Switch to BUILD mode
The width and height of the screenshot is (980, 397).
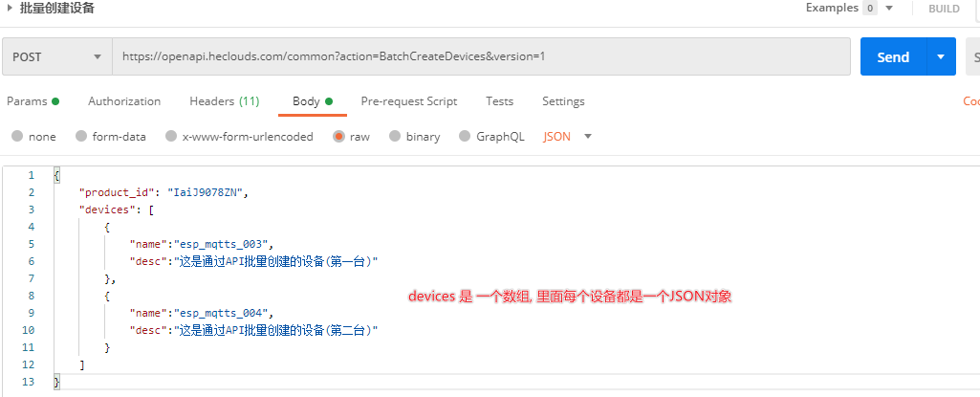943,9
